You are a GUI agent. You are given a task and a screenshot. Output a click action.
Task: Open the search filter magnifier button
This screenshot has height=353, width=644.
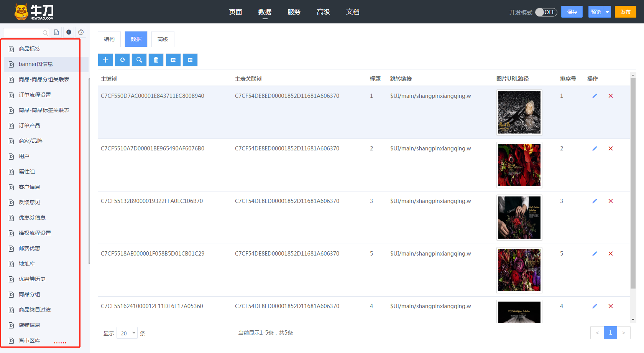coord(139,60)
